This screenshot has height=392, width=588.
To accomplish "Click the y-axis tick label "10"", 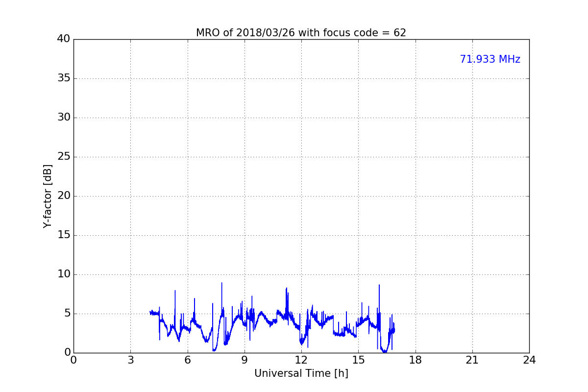I will pyautogui.click(x=64, y=274).
